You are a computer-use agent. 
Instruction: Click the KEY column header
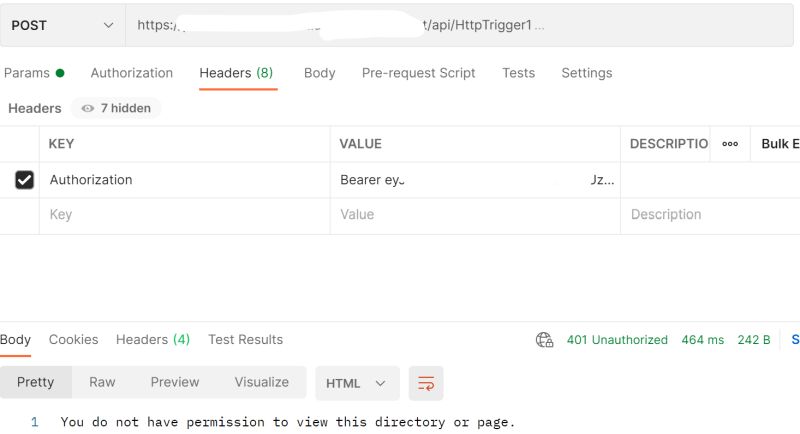61,144
